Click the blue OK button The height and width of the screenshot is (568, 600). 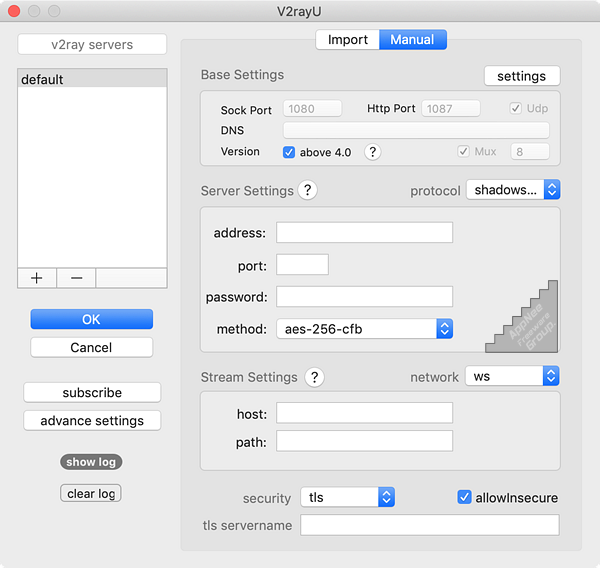click(x=92, y=319)
